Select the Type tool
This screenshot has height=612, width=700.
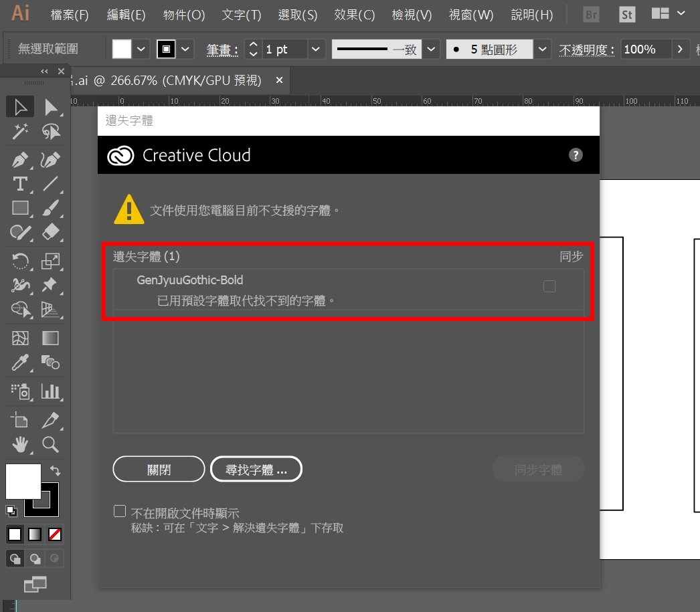(20, 184)
